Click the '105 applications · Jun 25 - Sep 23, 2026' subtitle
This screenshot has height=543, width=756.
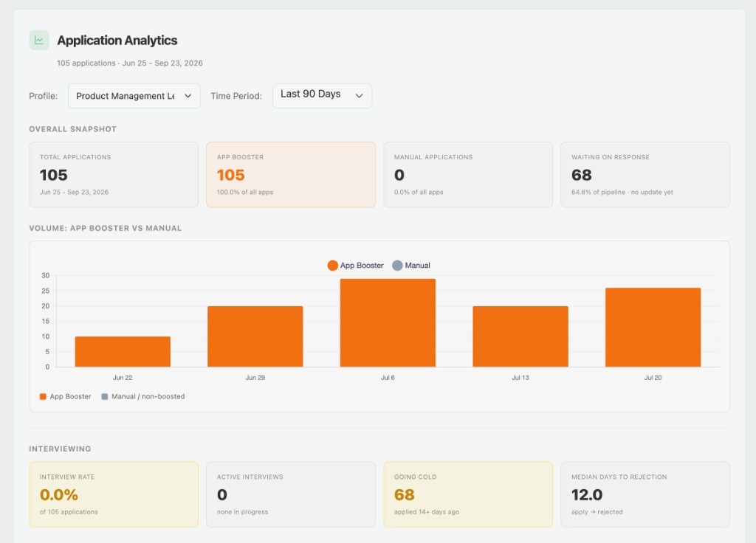(130, 63)
